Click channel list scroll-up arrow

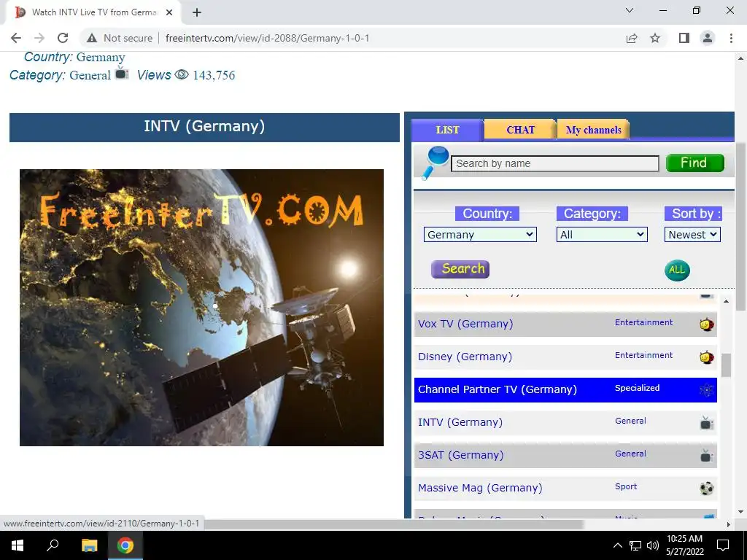(726, 301)
